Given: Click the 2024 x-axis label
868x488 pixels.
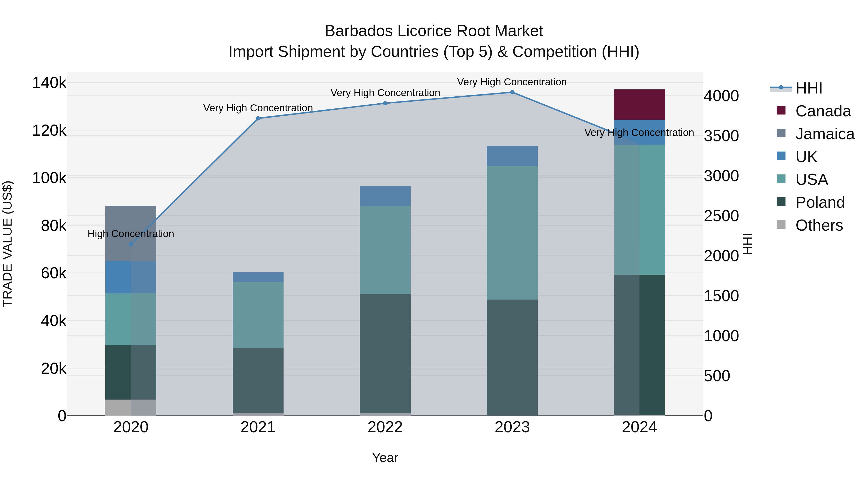Looking at the screenshot, I should (x=639, y=427).
